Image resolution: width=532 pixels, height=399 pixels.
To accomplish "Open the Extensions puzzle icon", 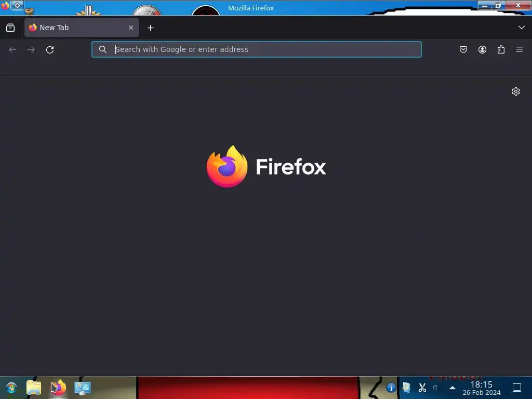I will 501,49.
